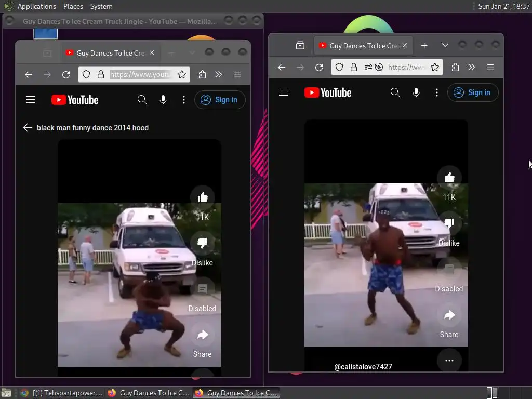
Task: Switch to Tehspartapower taskbar window
Action: [x=62, y=393]
